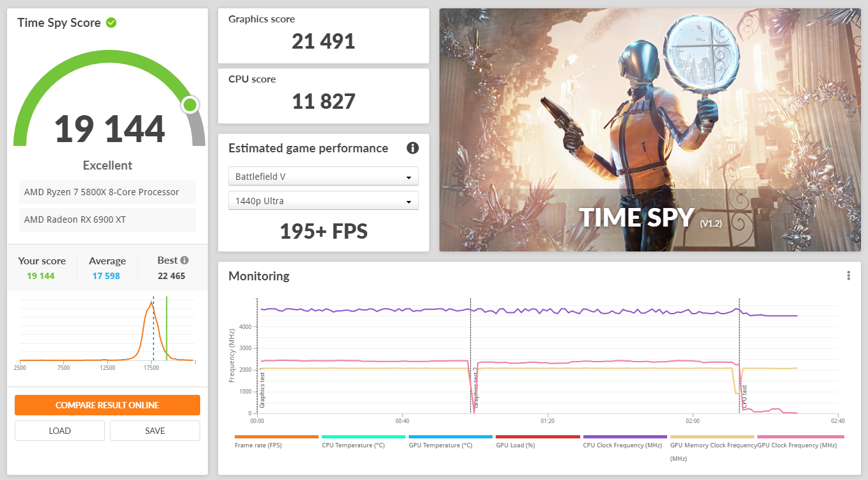The height and width of the screenshot is (480, 868).
Task: Click the Time Spy Score heading
Action: (59, 22)
